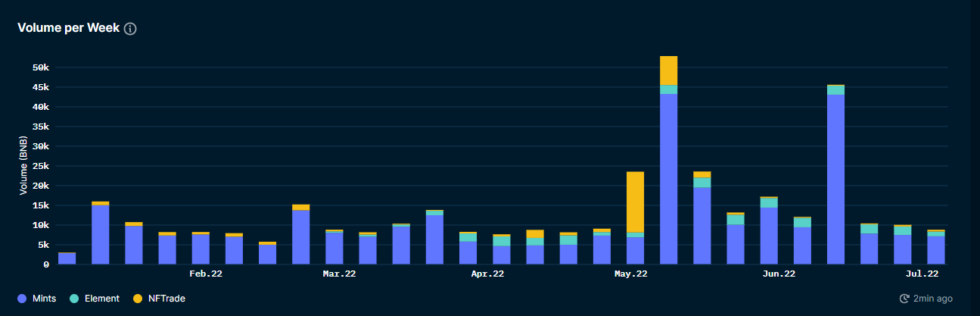Click the yellow top segment of the tallest bar

click(668, 70)
